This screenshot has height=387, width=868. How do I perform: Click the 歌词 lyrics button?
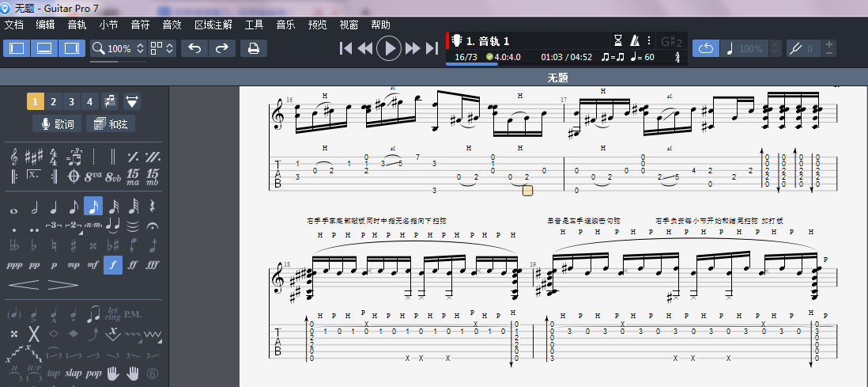[56, 124]
